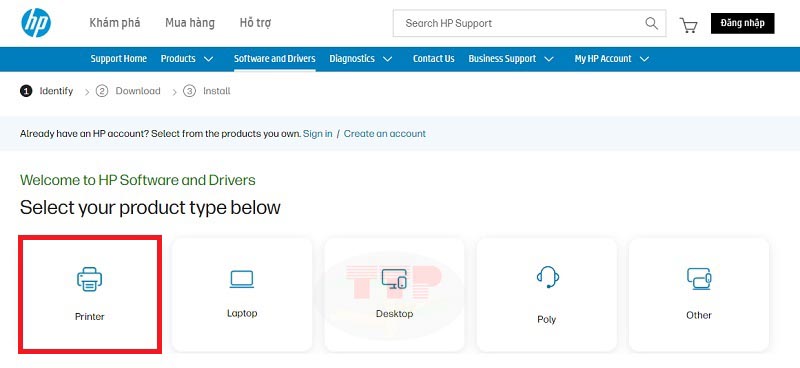The width and height of the screenshot is (800, 368).
Task: Select the Other product type
Action: click(x=698, y=294)
